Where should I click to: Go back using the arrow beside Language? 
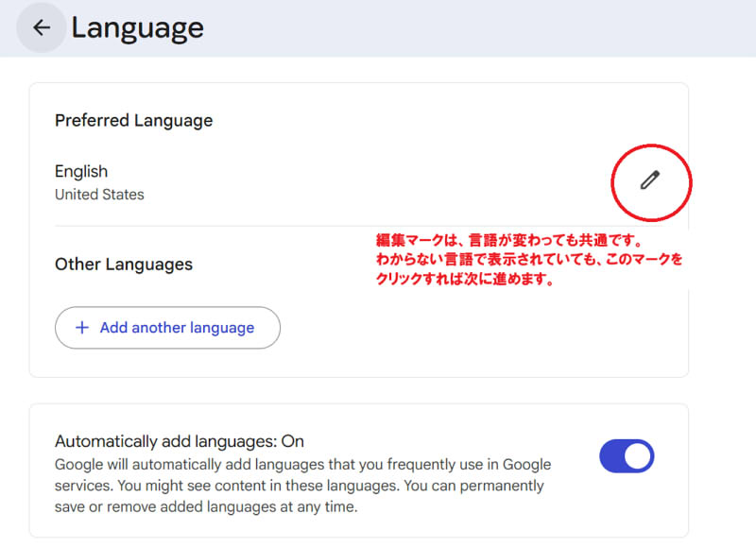(x=42, y=28)
